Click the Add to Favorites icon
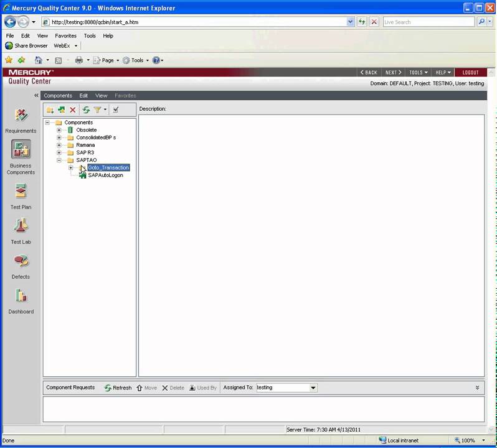This screenshot has height=448, width=497. (x=22, y=60)
